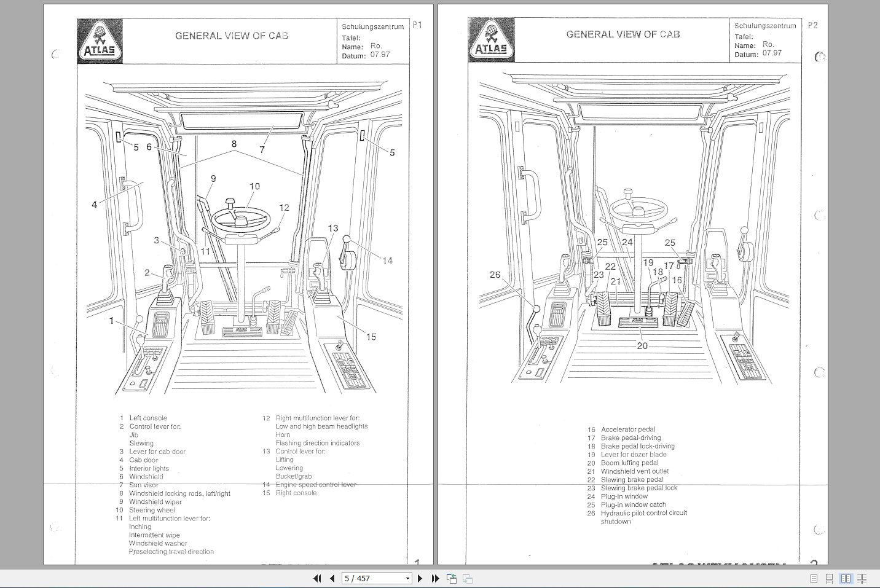Toggle the active two-page facing view
Viewport: 880px width, 588px height.
pyautogui.click(x=847, y=578)
